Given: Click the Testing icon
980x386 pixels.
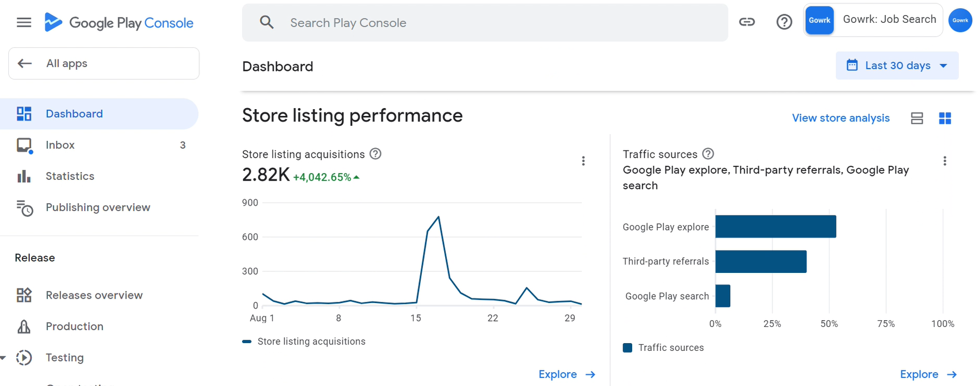Looking at the screenshot, I should click(x=24, y=358).
